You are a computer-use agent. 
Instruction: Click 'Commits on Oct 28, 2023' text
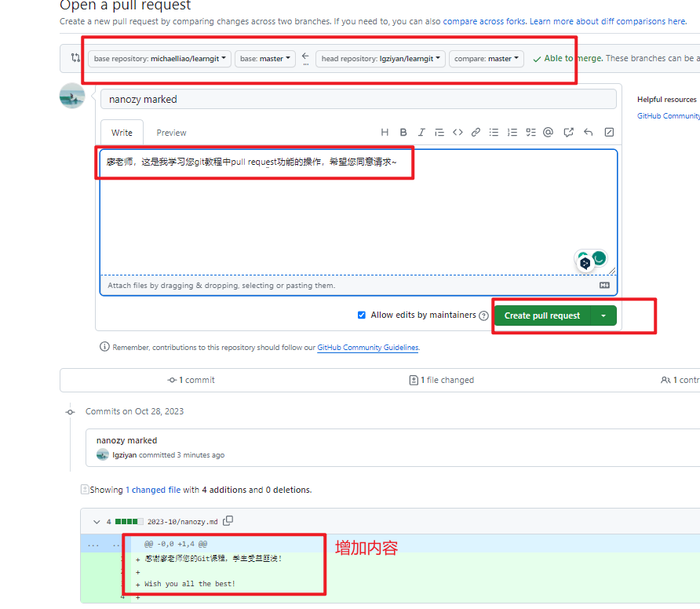134,411
